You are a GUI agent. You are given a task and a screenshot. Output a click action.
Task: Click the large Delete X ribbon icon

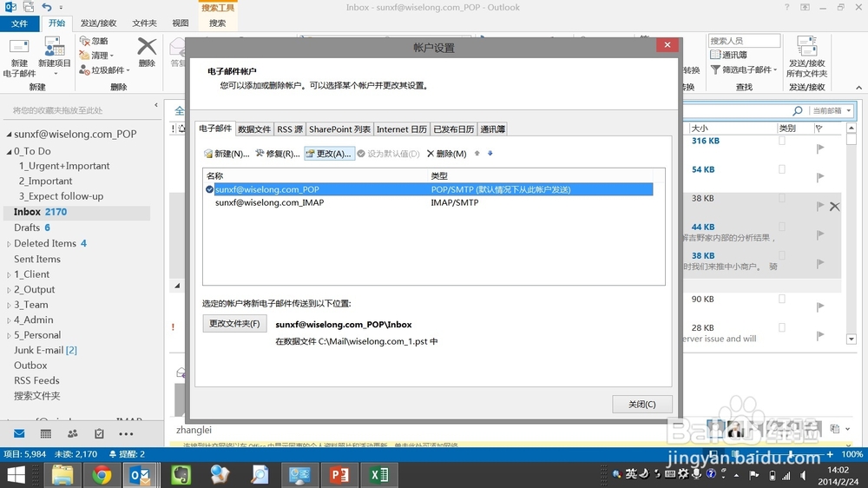tap(147, 46)
